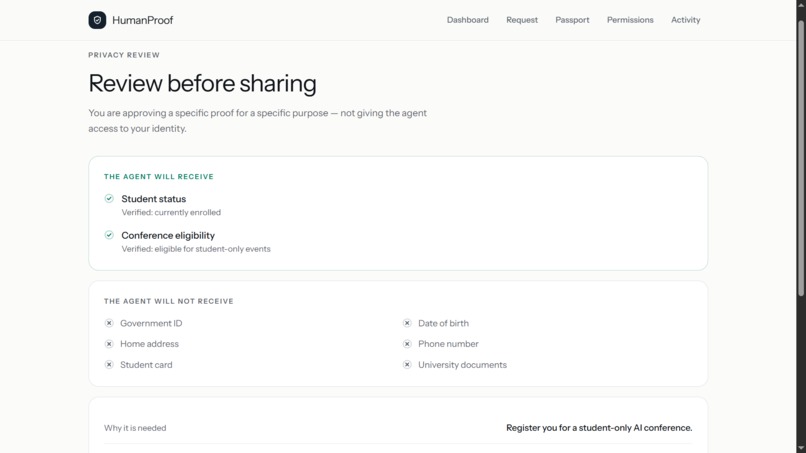806x453 pixels.
Task: Click the 'Date of birth' label
Action: (444, 323)
